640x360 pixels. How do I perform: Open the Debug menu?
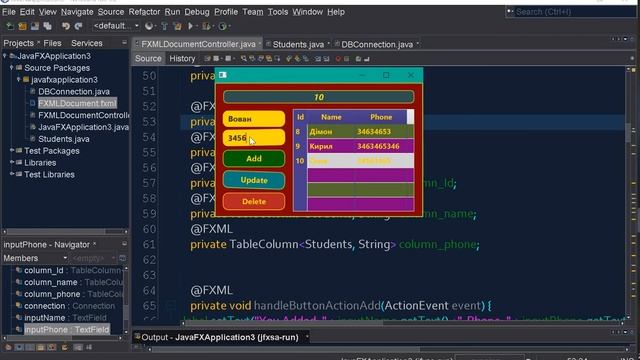coord(197,12)
